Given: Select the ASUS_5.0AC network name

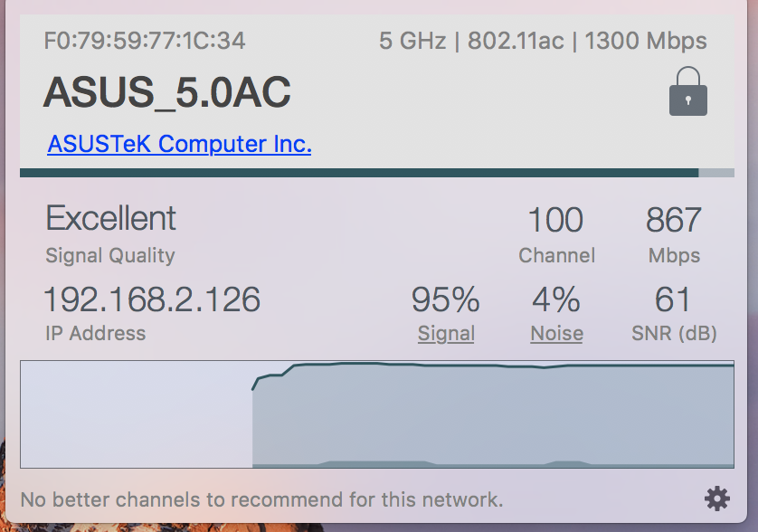Looking at the screenshot, I should tap(167, 92).
